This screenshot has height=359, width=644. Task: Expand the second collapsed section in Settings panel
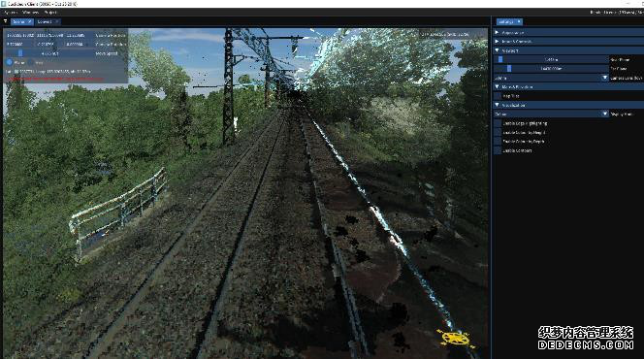tap(497, 41)
